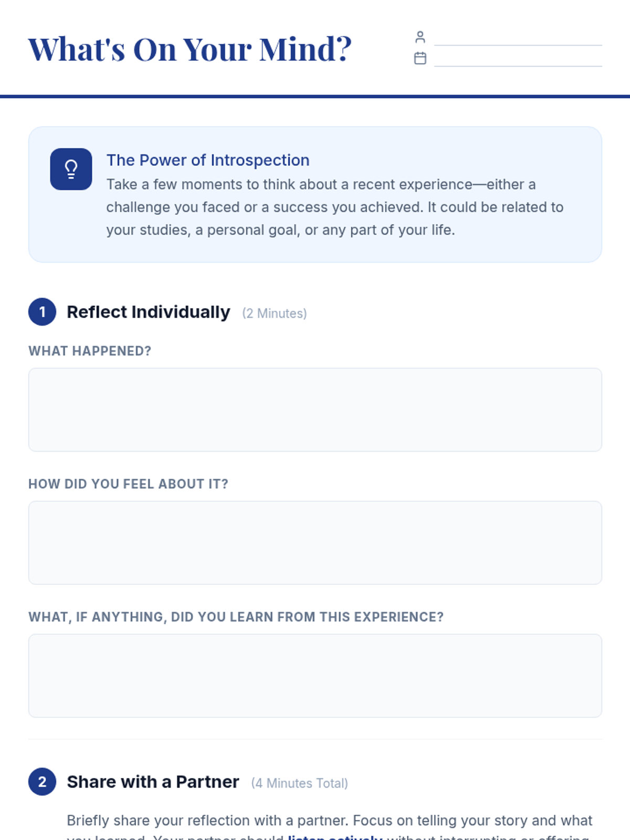Image resolution: width=630 pixels, height=840 pixels.
Task: Click the 'Reflect Individually' section heading
Action: 149,312
